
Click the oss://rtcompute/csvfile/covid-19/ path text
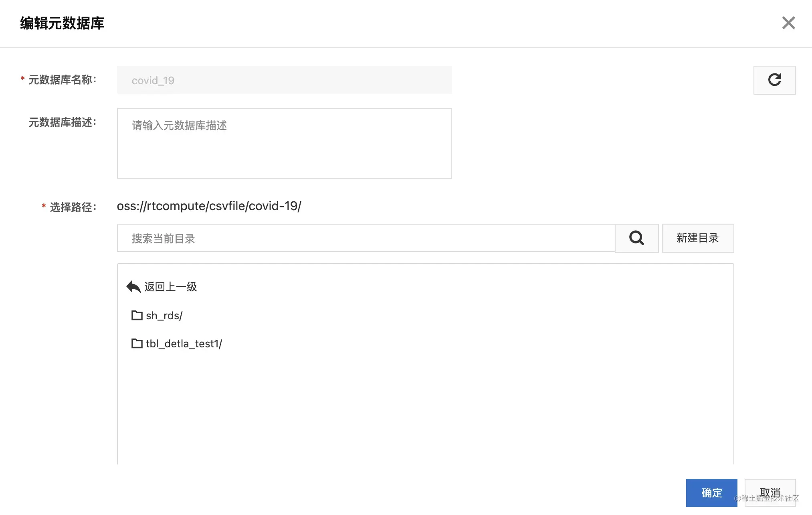coord(209,206)
